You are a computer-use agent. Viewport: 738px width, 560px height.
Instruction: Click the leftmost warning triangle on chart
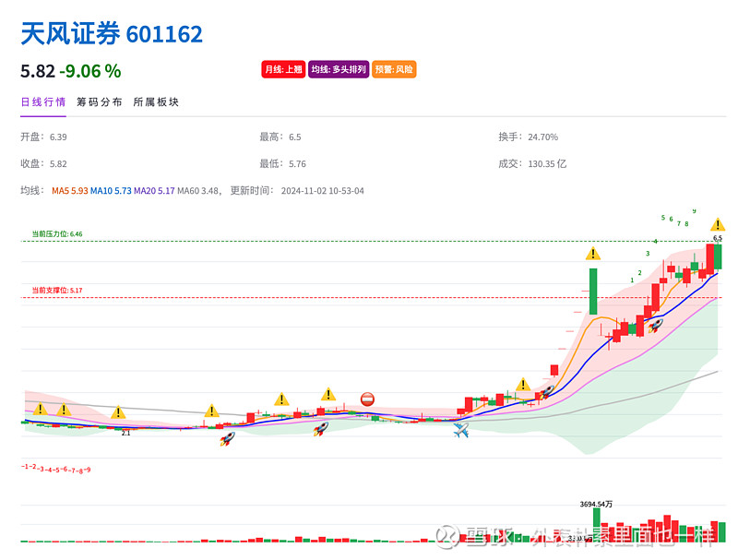(x=41, y=409)
